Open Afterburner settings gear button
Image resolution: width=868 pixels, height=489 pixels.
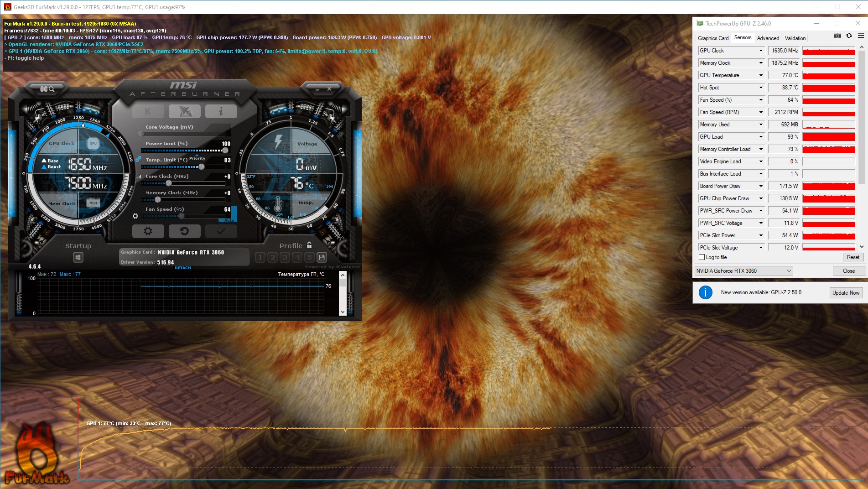[x=148, y=231]
